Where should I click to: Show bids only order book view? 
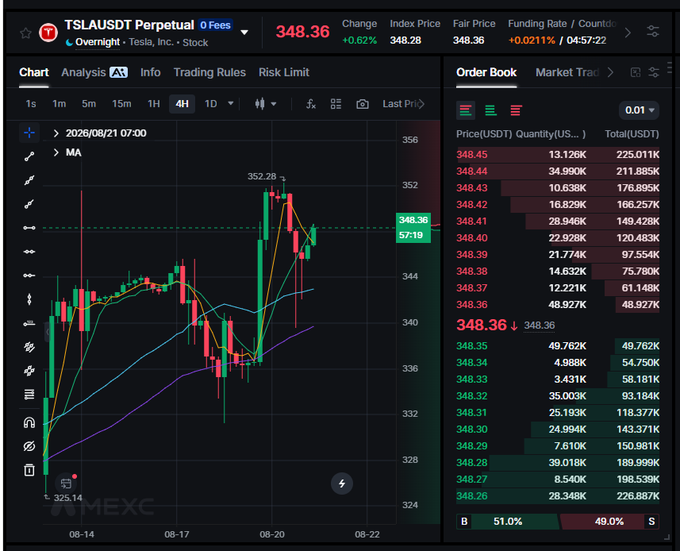[490, 111]
